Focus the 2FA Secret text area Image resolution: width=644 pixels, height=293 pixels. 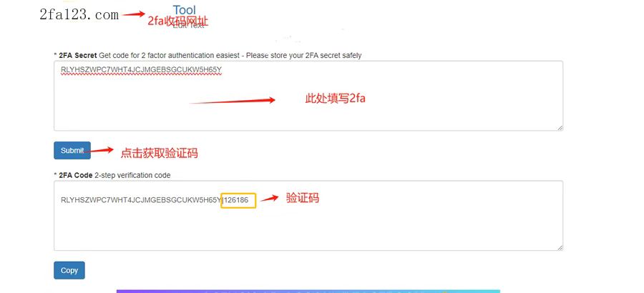pos(308,96)
